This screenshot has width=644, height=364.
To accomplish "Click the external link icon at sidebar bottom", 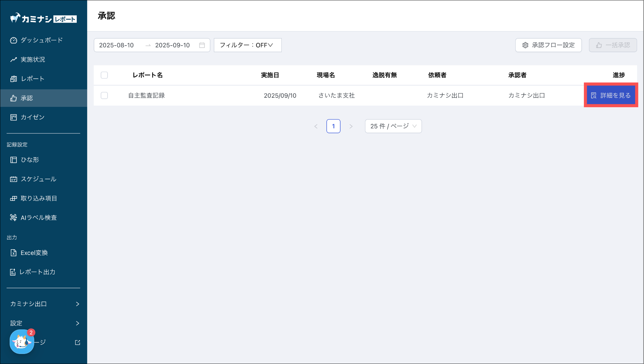I will [77, 342].
